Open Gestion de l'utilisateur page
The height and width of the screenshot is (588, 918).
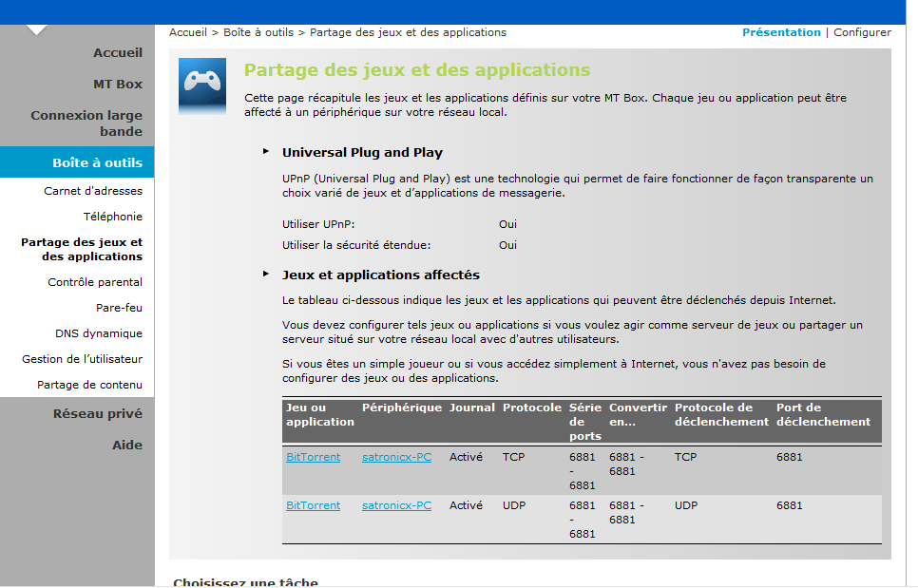tap(82, 359)
